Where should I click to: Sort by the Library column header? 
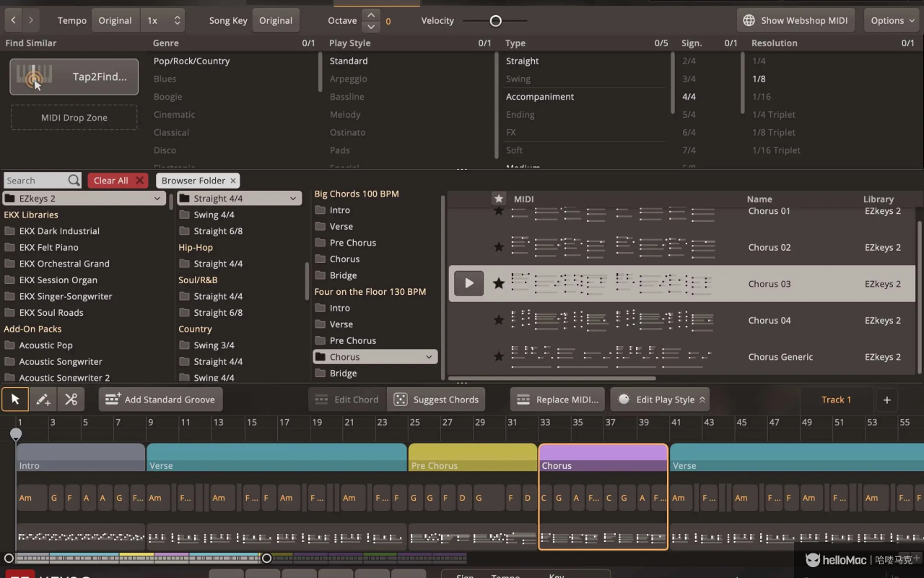(x=879, y=199)
